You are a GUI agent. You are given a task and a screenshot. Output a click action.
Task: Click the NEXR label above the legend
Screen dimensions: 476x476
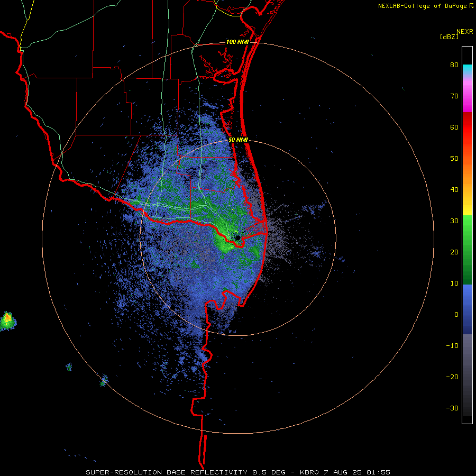coord(465,32)
